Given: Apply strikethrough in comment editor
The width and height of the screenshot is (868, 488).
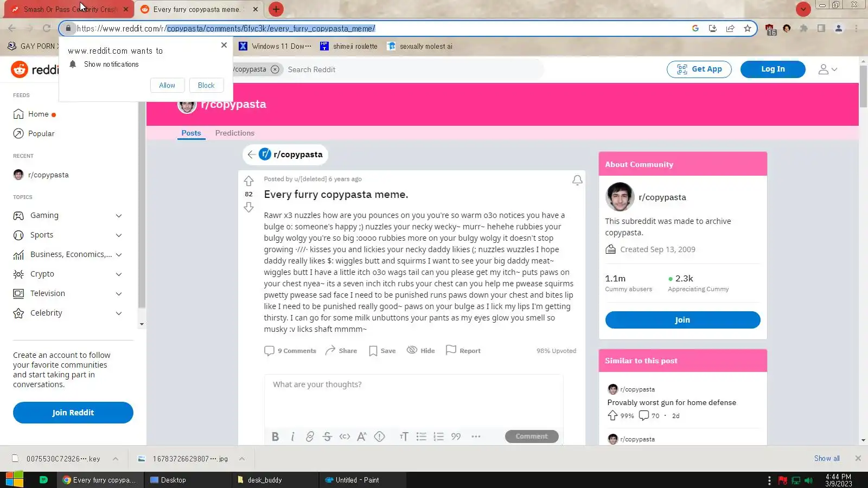Looking at the screenshot, I should click(327, 436).
